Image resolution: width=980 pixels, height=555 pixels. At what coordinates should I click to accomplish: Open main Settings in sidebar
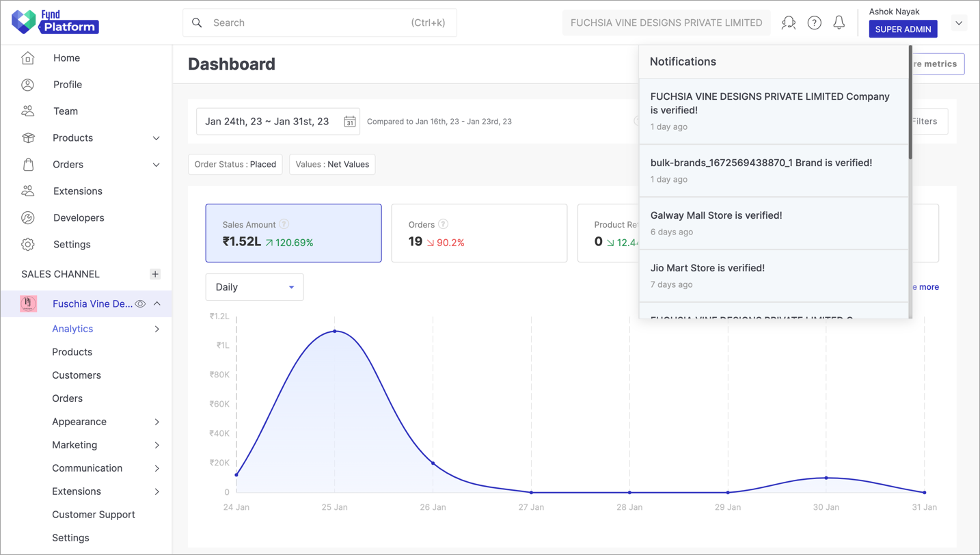click(72, 245)
